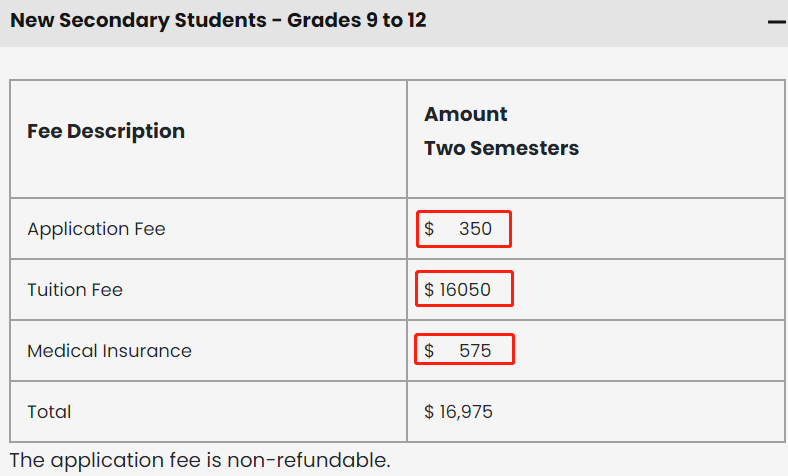Select the 'Fee Description' column header
Viewport: 788px width, 476px height.
pos(106,131)
